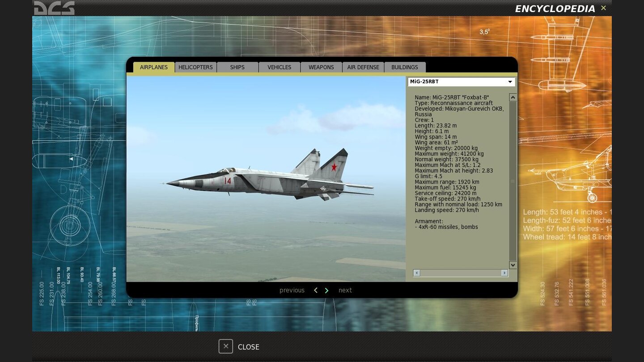This screenshot has width=644, height=362.
Task: Click the ENCYCLOPEDIA title text
Action: [x=555, y=8]
